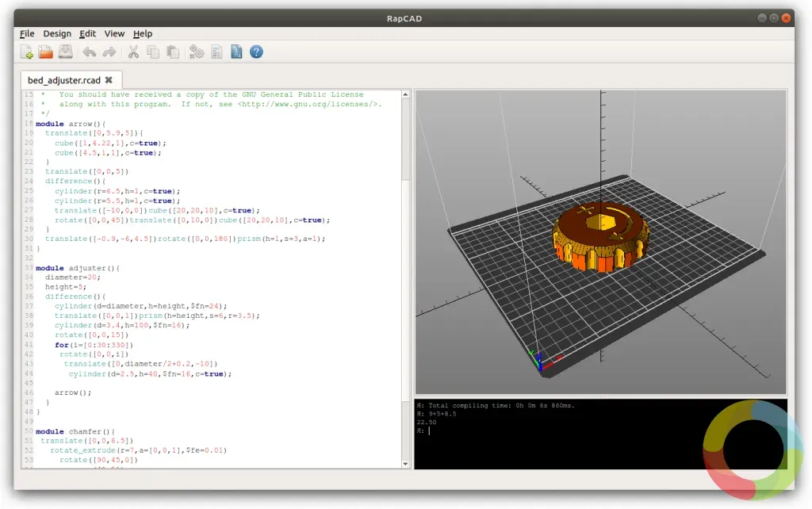Click the 'rotate_extrude(r=7,...' code line
The image size is (812, 509).
tap(138, 450)
